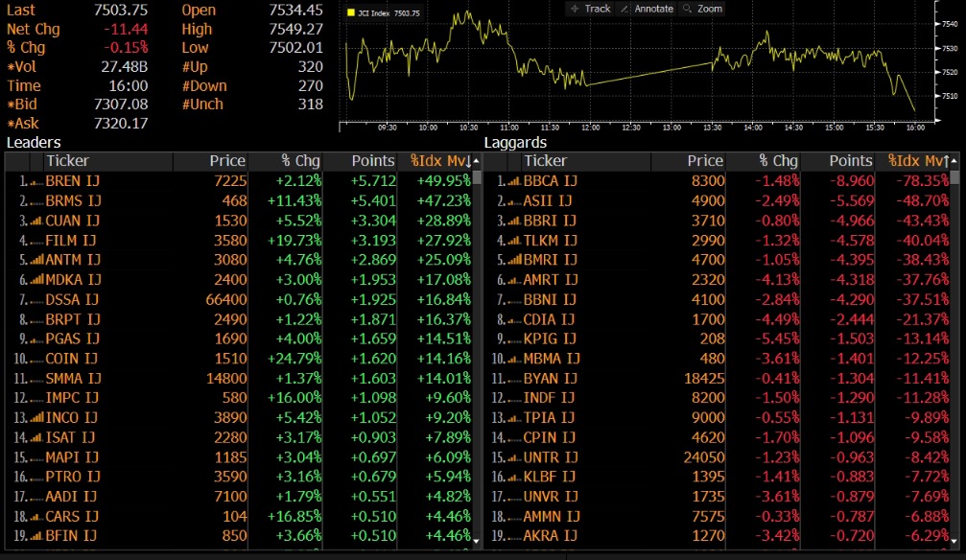The image size is (966, 560).
Task: Click volume bar icon beside CDIA IJ
Action: 514,319
